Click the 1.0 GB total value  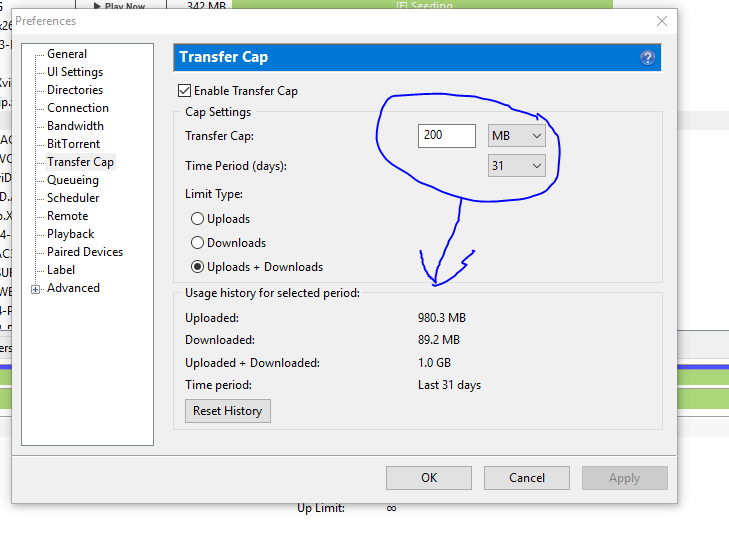coord(434,363)
